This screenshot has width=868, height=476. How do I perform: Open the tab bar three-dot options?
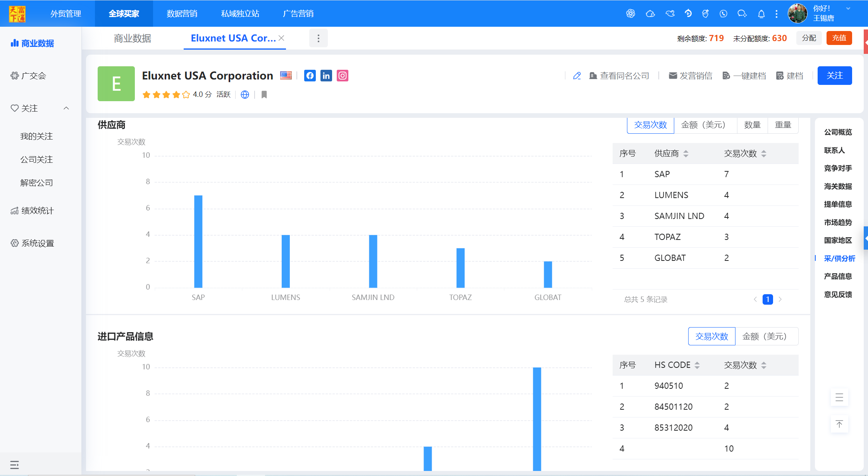point(319,38)
